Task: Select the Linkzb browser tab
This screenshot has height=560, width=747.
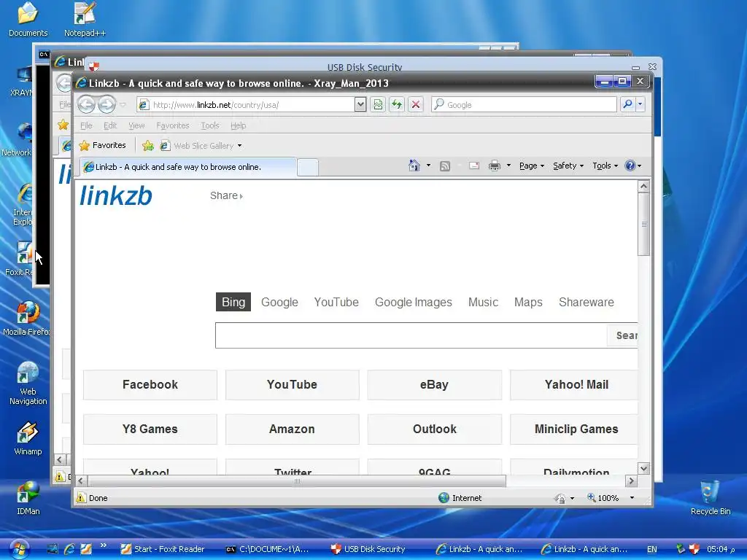Action: click(x=187, y=167)
